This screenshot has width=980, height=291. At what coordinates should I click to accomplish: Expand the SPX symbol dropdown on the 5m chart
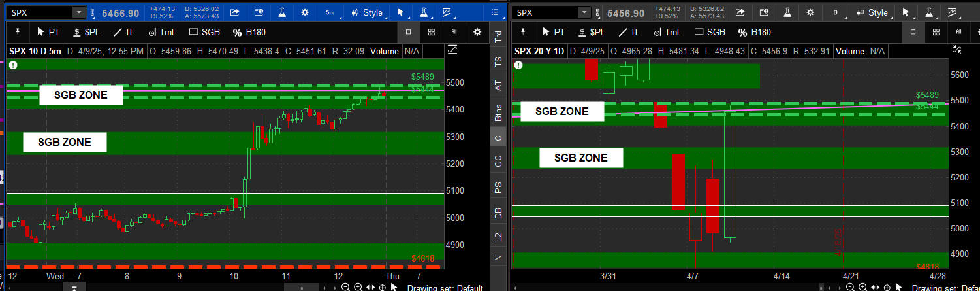tap(78, 12)
